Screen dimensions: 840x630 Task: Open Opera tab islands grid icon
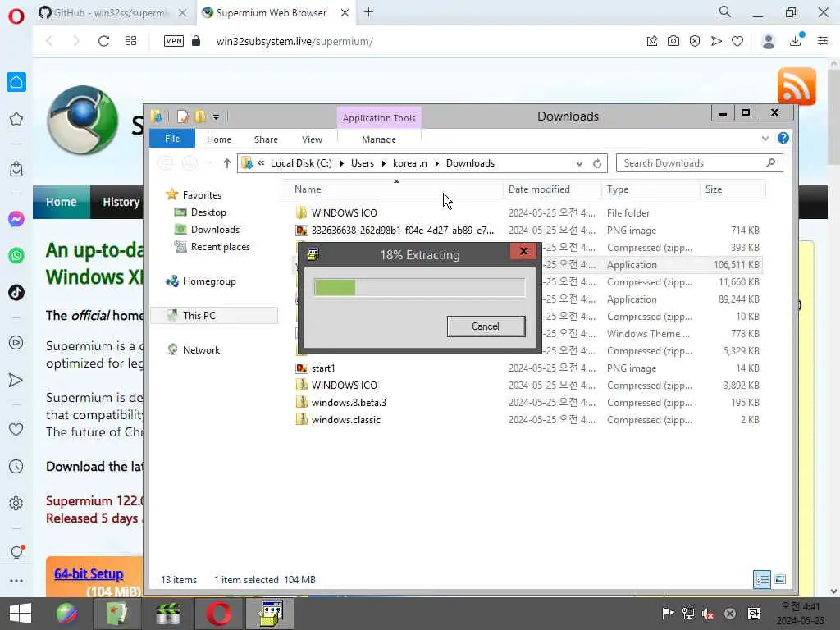click(130, 41)
